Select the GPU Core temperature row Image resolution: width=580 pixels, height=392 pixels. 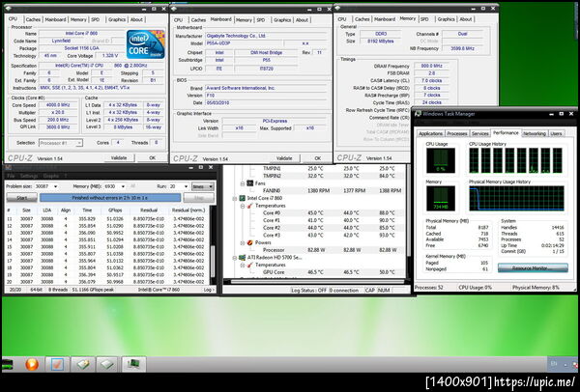click(332, 272)
